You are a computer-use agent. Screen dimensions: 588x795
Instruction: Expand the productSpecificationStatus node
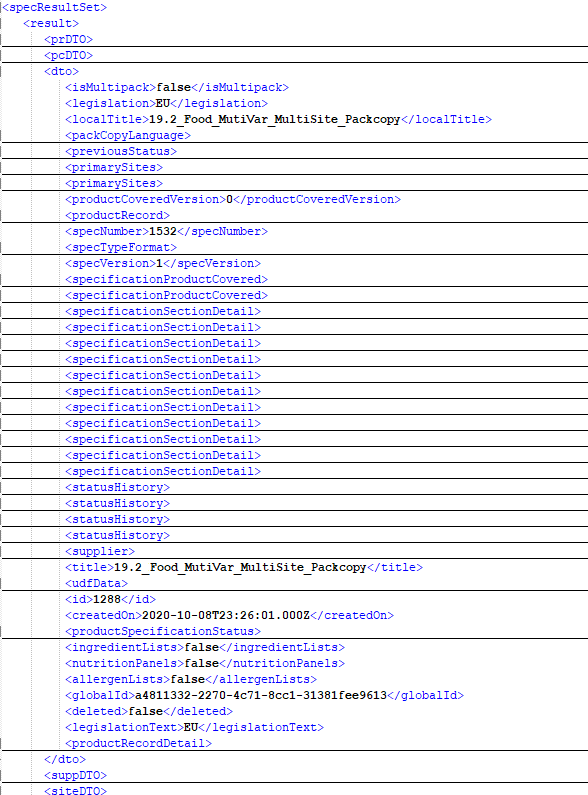(x=163, y=631)
